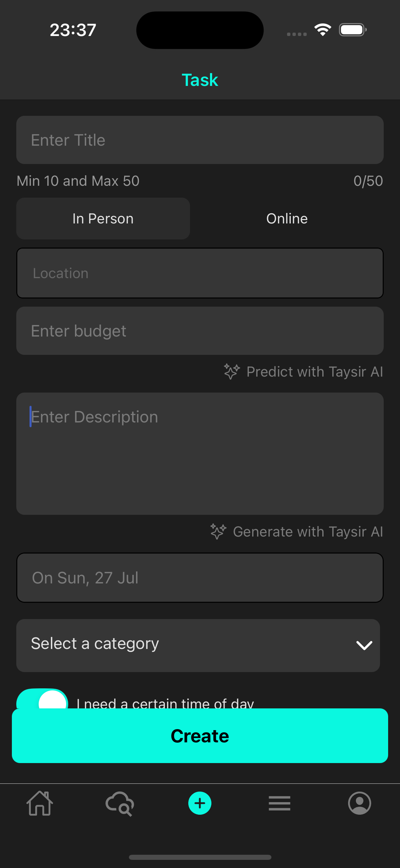Tap Predict with Taysir AI link
The image size is (400, 868).
(315, 372)
